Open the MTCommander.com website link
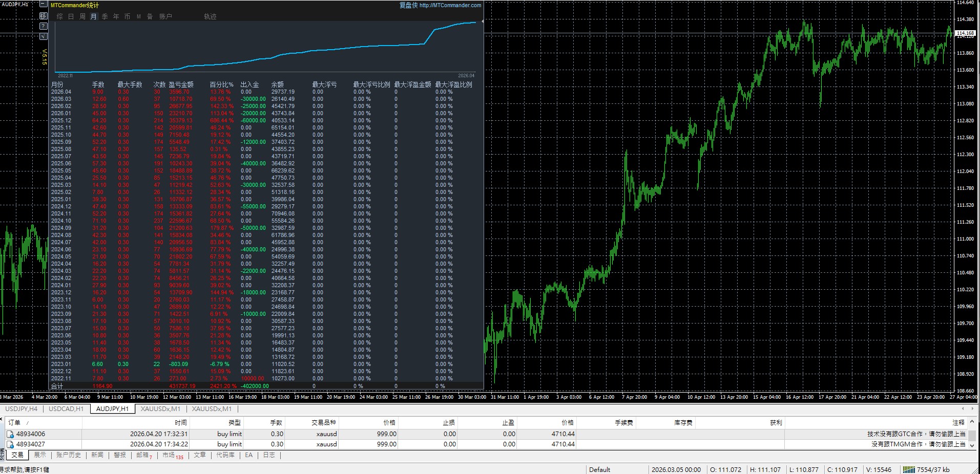The height and width of the screenshot is (474, 980). (x=450, y=5)
